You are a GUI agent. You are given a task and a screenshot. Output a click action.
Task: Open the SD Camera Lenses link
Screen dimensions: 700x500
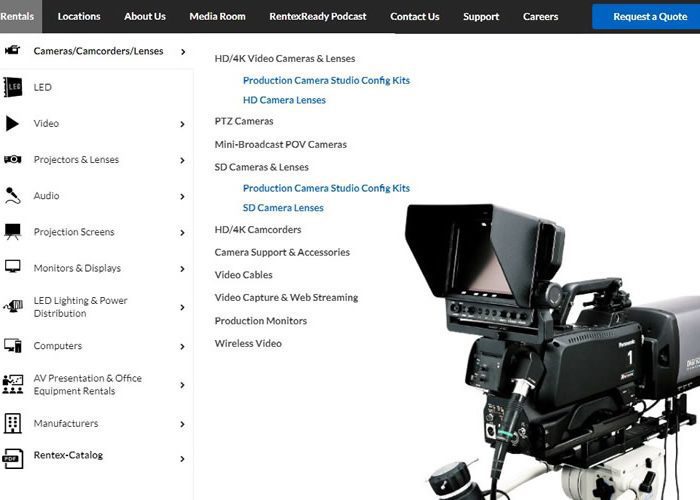283,208
